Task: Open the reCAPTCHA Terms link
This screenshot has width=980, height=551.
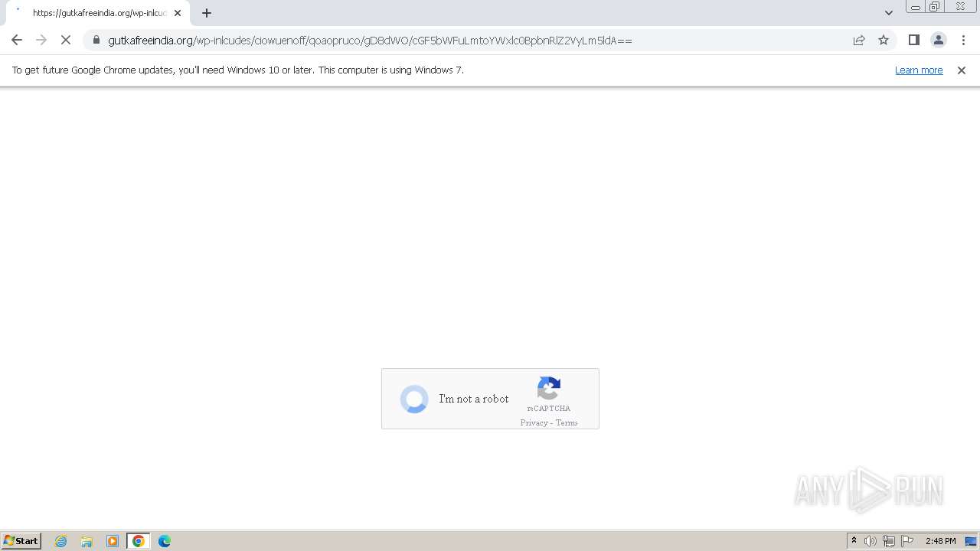Action: coord(567,422)
